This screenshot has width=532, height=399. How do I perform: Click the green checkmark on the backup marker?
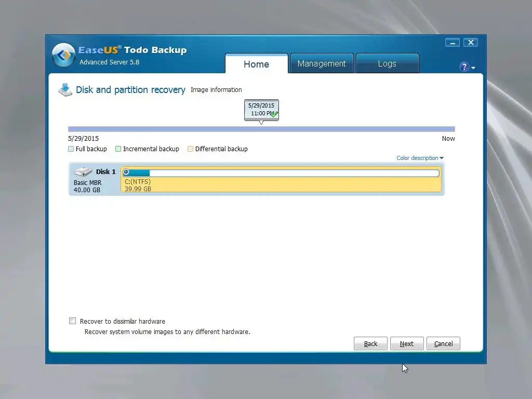(x=274, y=114)
